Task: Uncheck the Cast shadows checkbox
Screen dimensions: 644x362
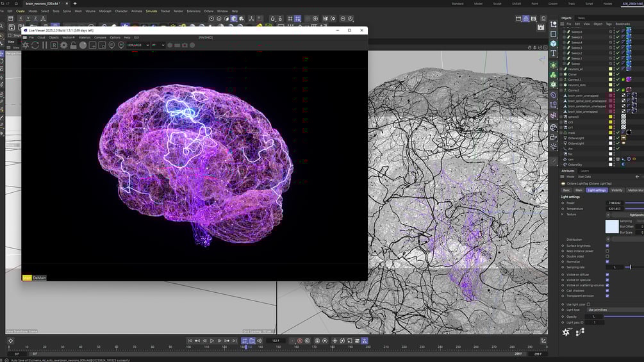Action: pos(607,291)
